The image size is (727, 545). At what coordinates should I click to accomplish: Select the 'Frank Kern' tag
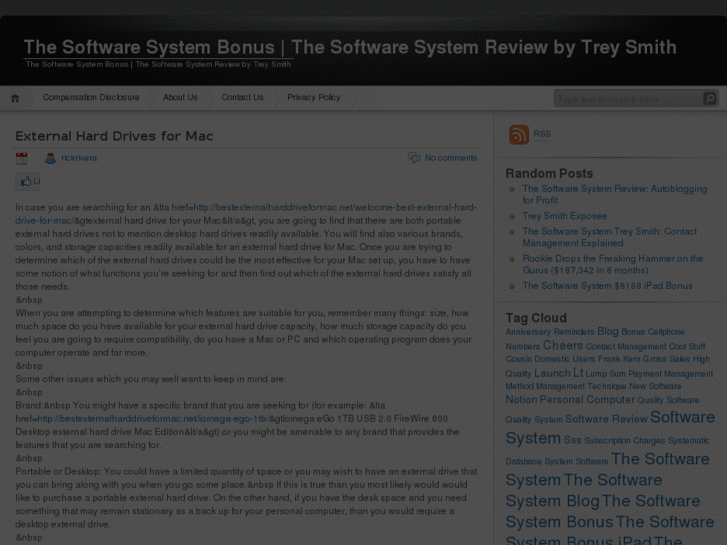(619, 359)
